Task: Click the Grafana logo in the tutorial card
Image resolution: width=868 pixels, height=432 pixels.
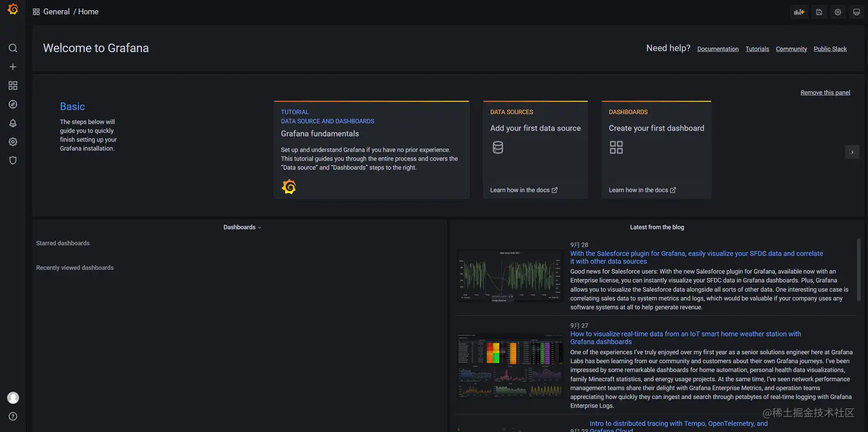Action: 289,187
